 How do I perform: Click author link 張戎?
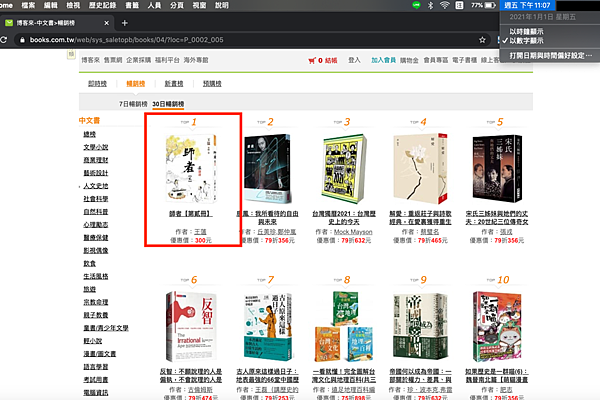click(506, 232)
